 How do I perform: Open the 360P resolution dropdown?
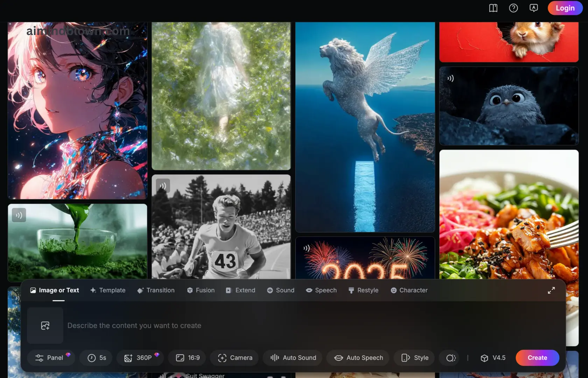point(139,358)
